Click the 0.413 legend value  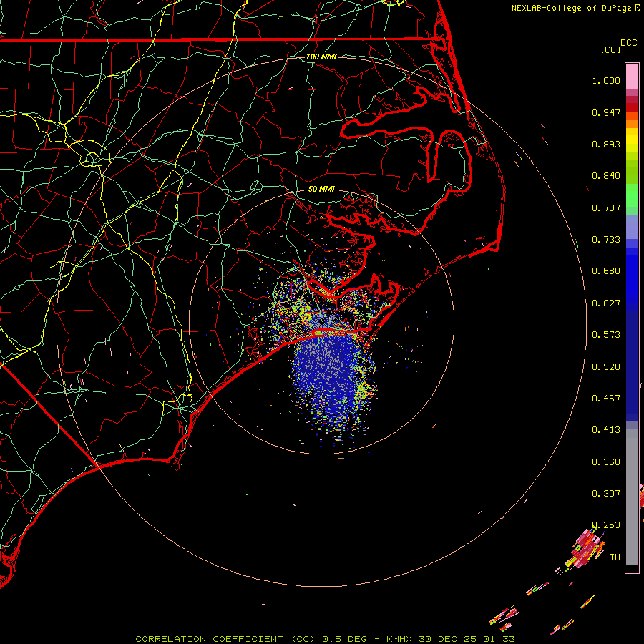pos(606,430)
